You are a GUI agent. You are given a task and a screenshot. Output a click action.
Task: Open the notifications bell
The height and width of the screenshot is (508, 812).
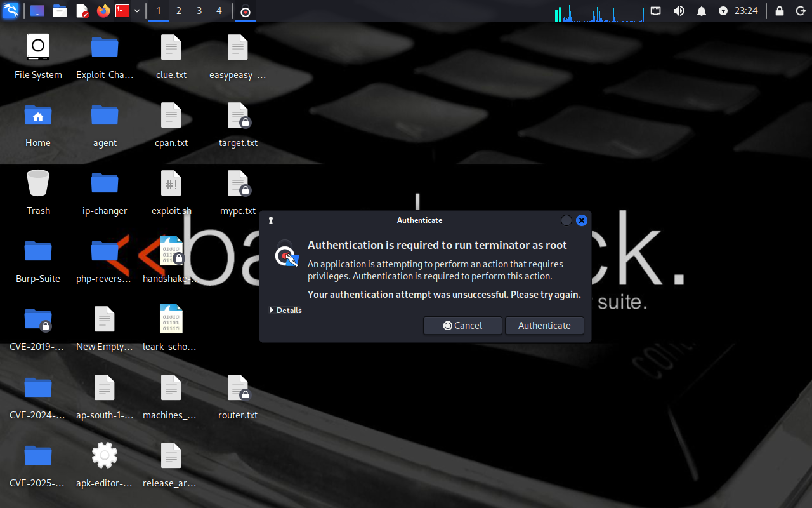click(702, 11)
